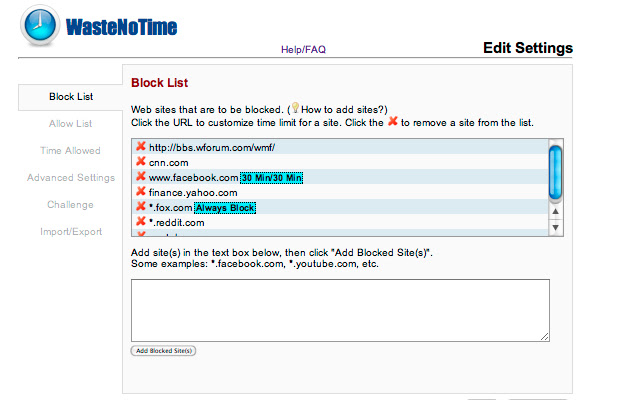
Task: Open the Import/Export tab
Action: (x=70, y=231)
